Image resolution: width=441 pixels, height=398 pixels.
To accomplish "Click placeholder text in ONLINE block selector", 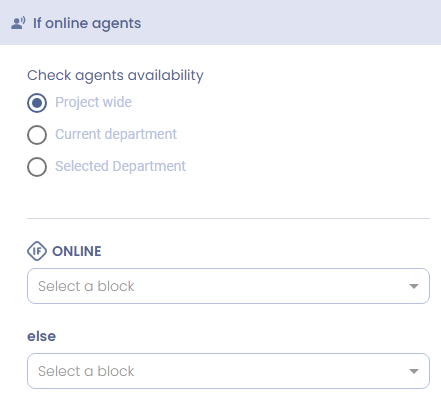I will coord(86,286).
